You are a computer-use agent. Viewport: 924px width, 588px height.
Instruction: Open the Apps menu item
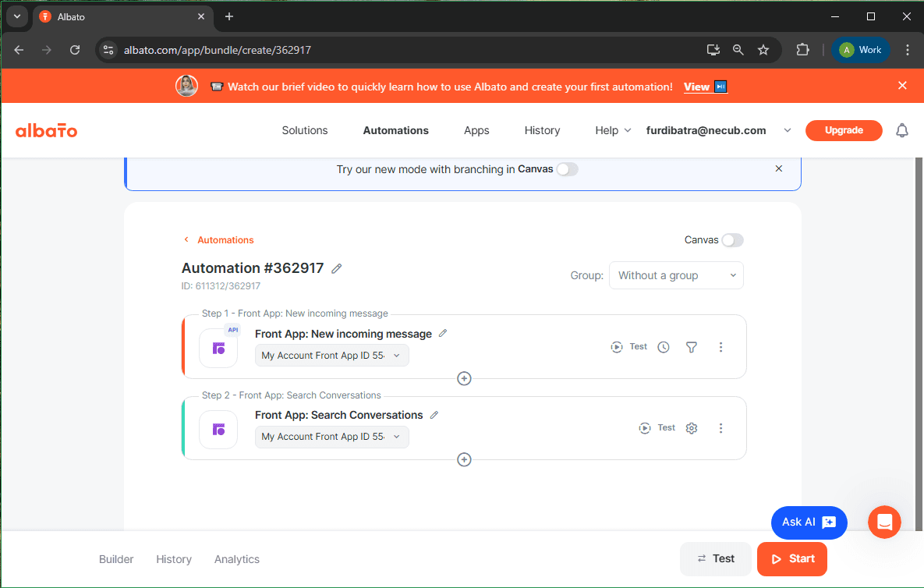click(476, 130)
